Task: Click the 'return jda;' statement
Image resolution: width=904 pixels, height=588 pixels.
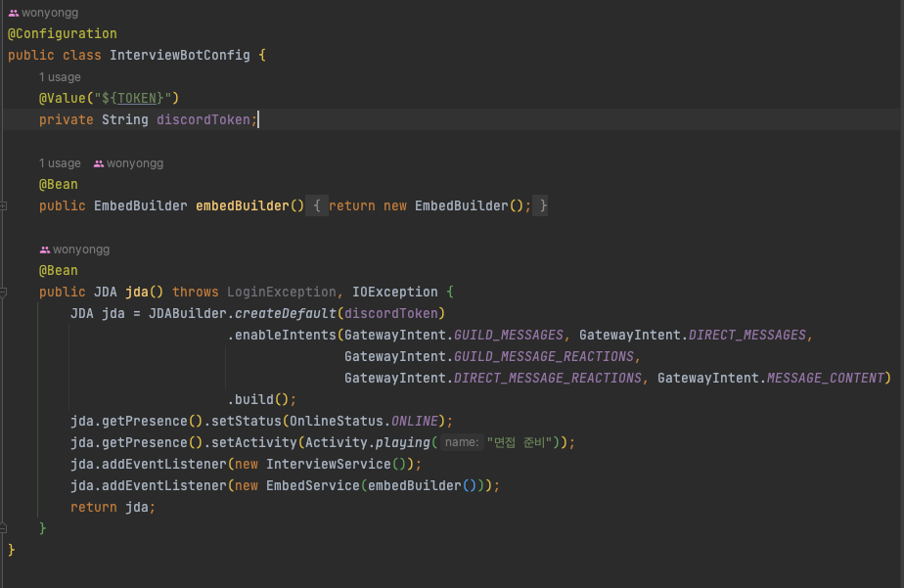Action: 113,508
